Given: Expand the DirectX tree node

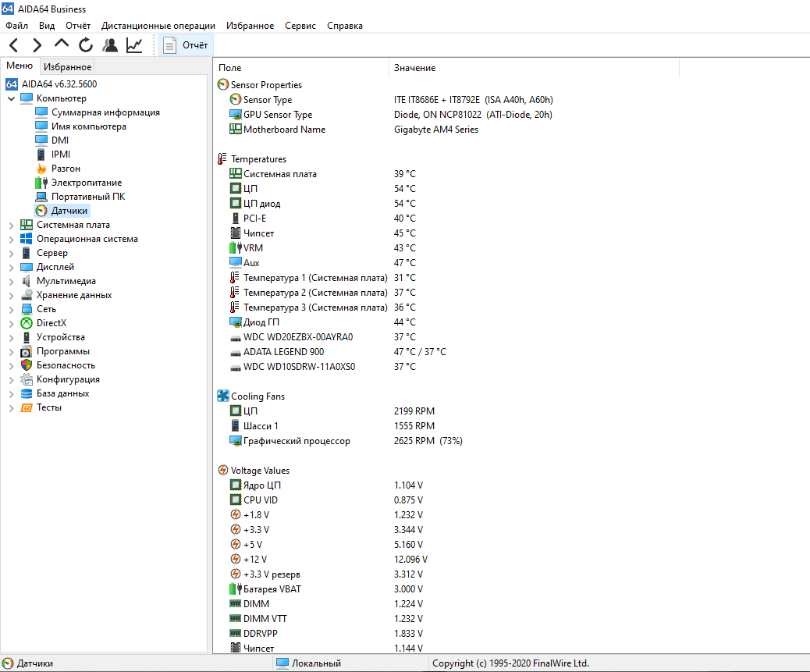Looking at the screenshot, I should click(x=12, y=323).
